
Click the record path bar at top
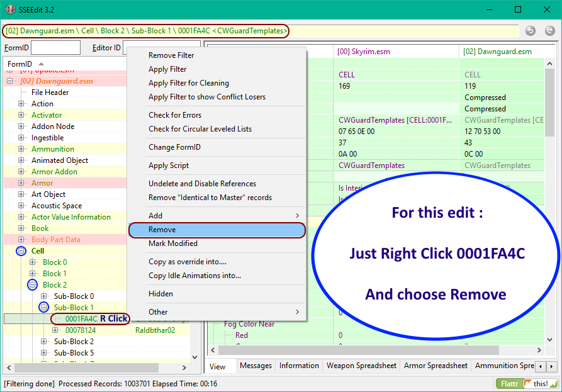pyautogui.click(x=260, y=31)
